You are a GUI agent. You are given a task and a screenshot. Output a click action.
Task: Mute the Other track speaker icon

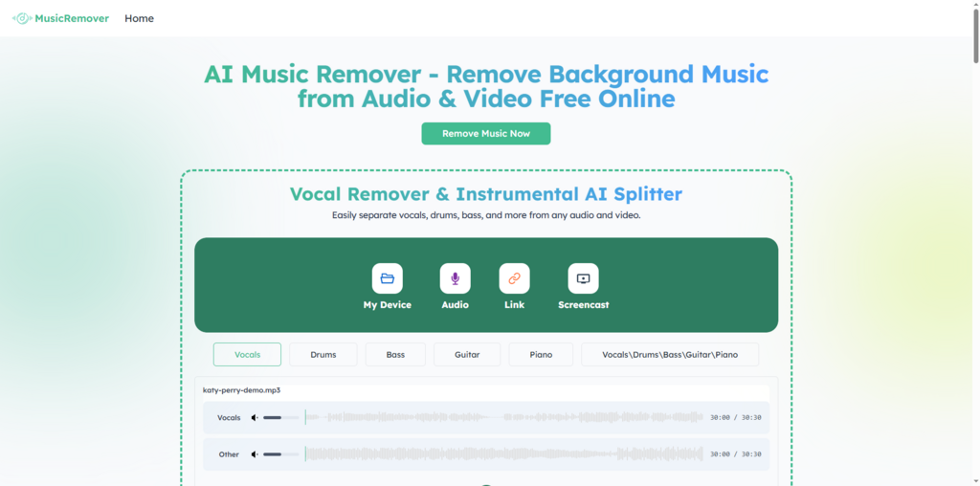pyautogui.click(x=255, y=454)
